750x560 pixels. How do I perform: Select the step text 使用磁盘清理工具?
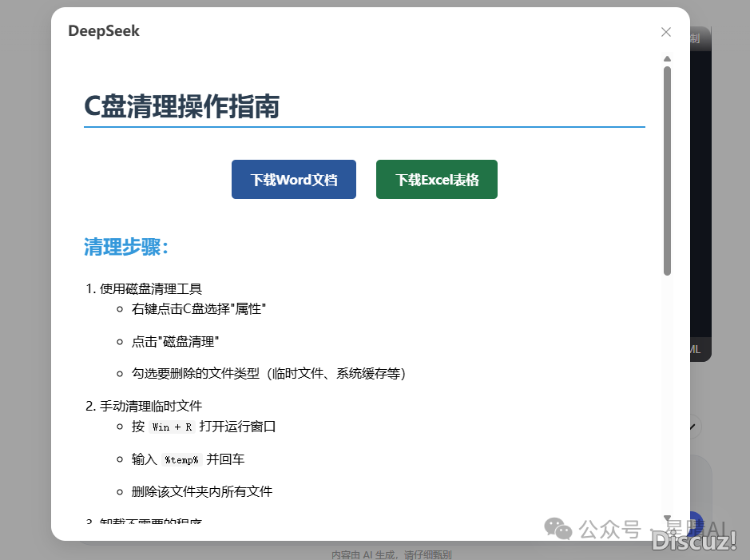tap(151, 288)
